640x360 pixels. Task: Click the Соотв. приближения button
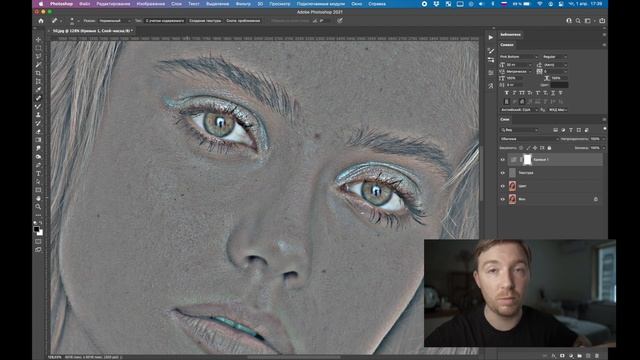(x=243, y=20)
